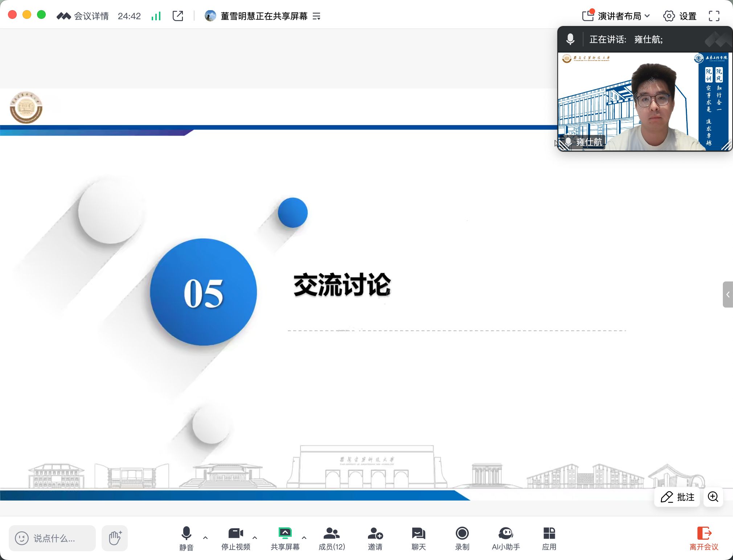Open the 邀请 invite dialog
This screenshot has width=733, height=560.
click(375, 538)
